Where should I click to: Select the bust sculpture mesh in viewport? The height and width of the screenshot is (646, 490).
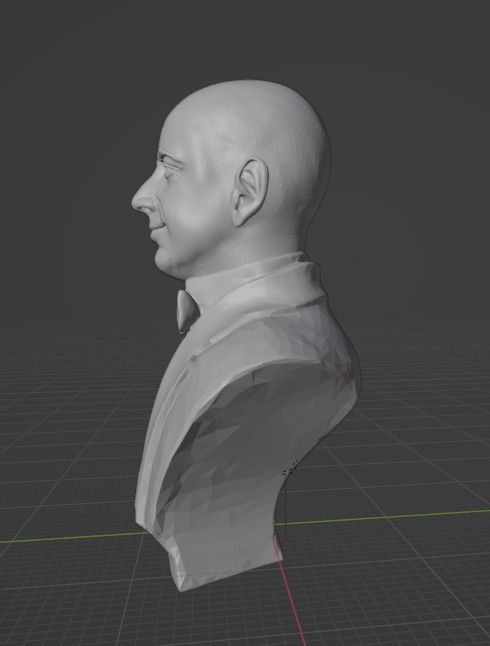click(x=247, y=336)
